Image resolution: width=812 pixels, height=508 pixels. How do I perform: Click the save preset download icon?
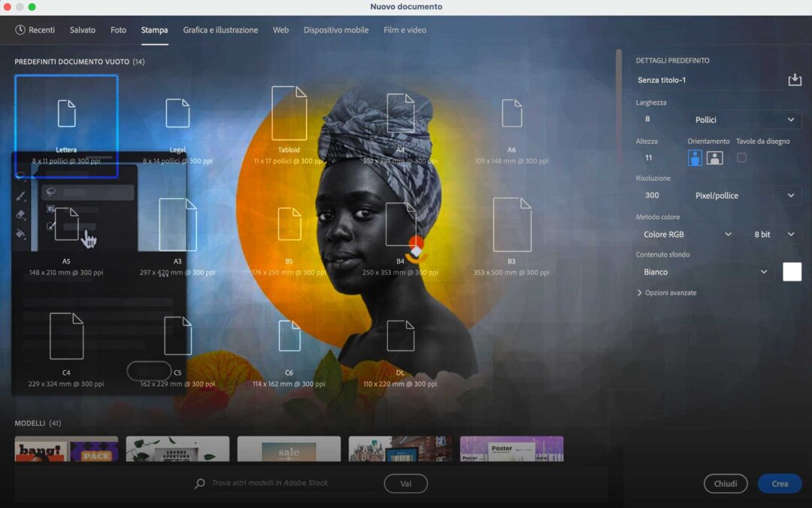[x=795, y=79]
